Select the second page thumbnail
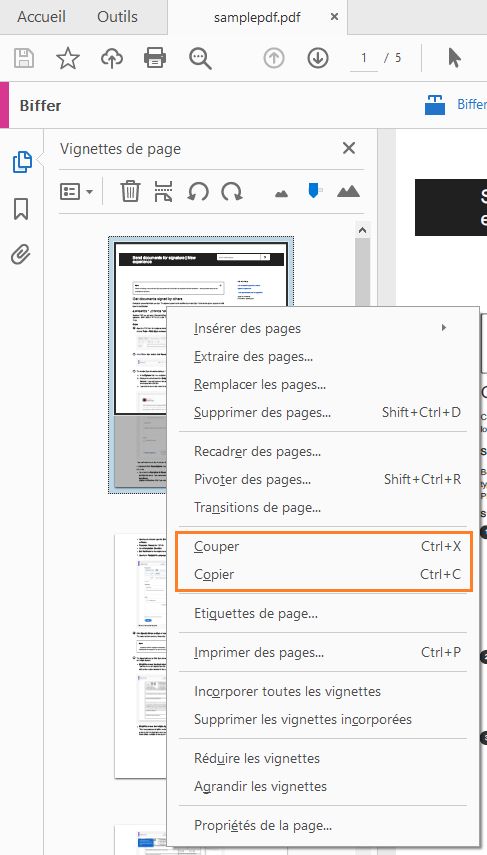 [140, 656]
